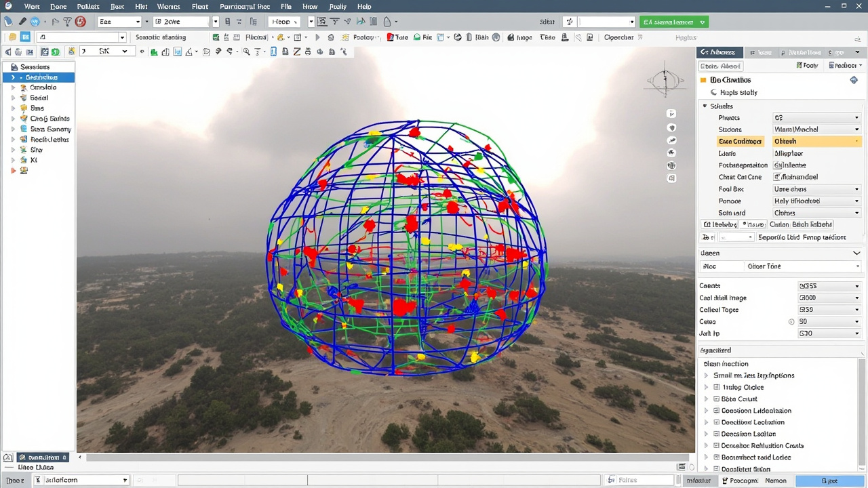Toggle the Chrat Cat Cane checkbox
Image resolution: width=868 pixels, height=488 pixels.
(x=777, y=177)
